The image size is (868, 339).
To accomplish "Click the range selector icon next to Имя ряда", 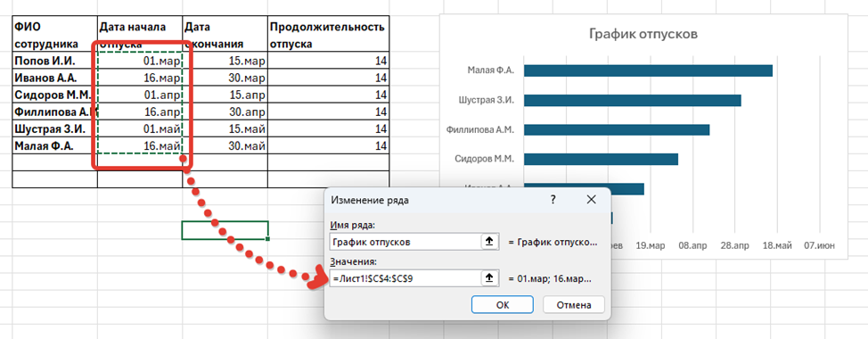I will pos(489,242).
